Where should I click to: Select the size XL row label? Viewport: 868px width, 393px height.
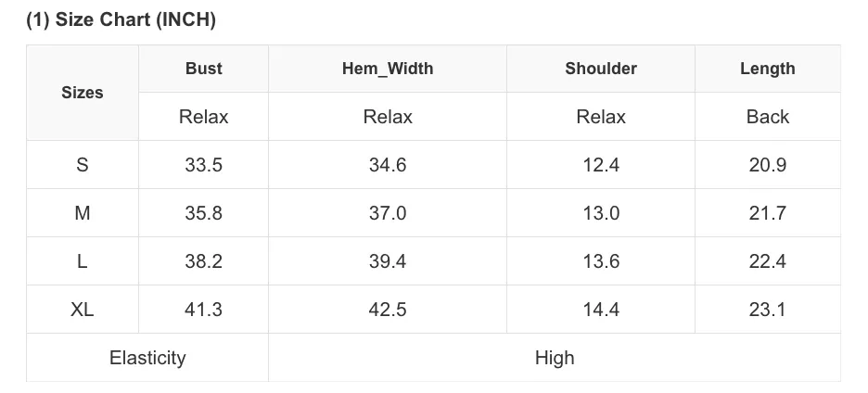[x=83, y=310]
